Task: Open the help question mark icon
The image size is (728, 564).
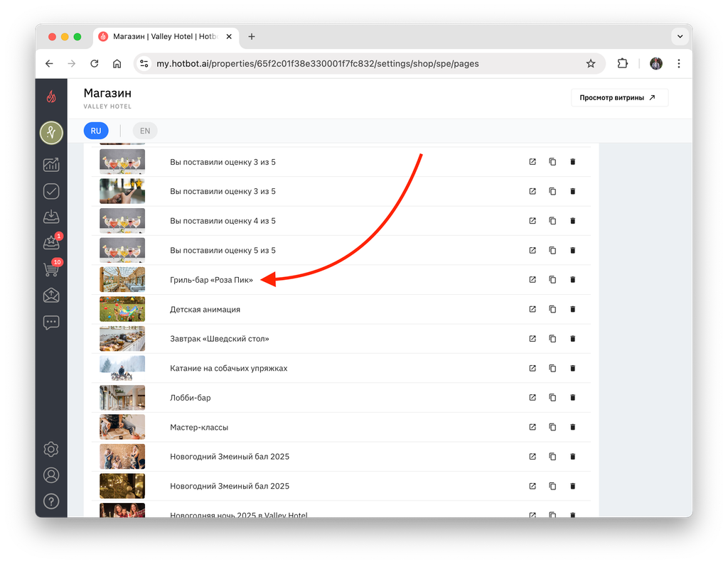Action: (x=51, y=501)
